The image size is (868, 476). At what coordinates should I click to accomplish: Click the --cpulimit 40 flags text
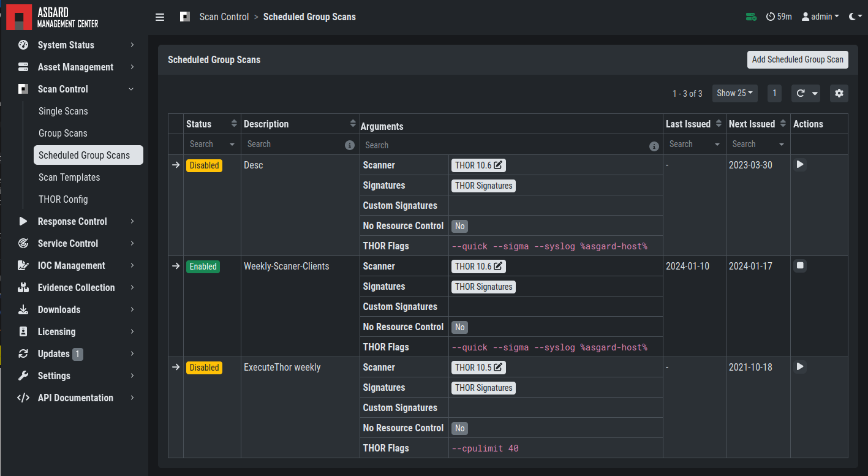coord(485,448)
